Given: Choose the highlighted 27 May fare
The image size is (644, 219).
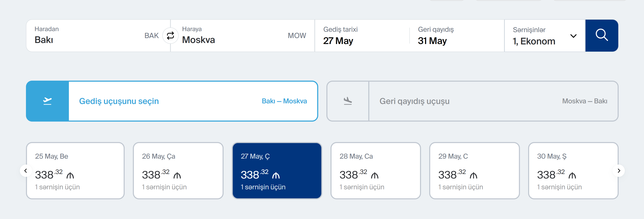Looking at the screenshot, I should coord(277,171).
